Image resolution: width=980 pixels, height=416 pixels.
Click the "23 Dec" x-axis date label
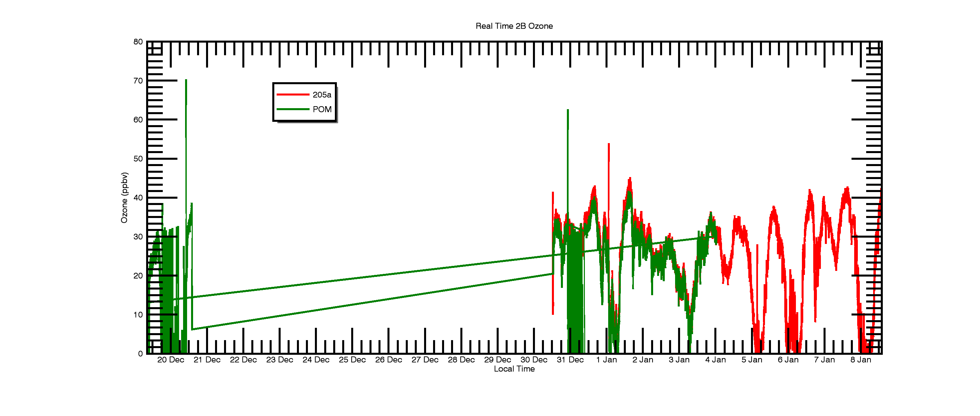[280, 360]
